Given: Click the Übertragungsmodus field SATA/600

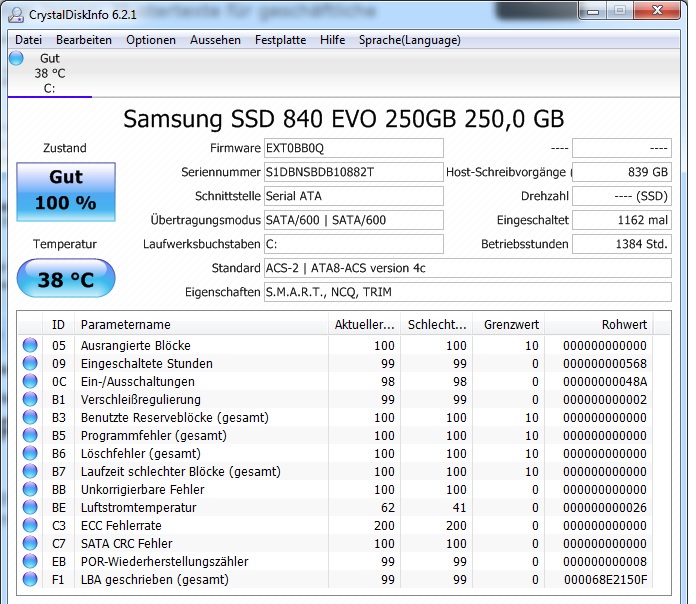Looking at the screenshot, I should click(x=354, y=220).
